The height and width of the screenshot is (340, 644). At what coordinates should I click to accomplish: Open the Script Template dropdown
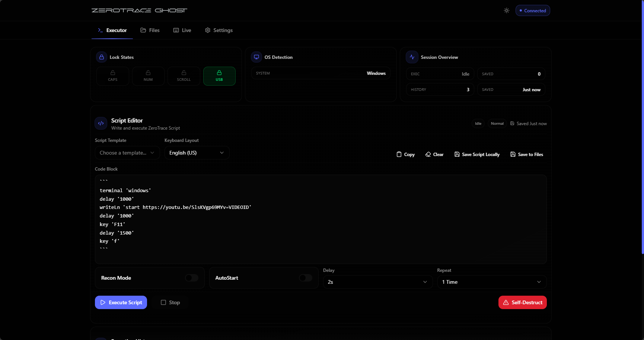(x=127, y=153)
